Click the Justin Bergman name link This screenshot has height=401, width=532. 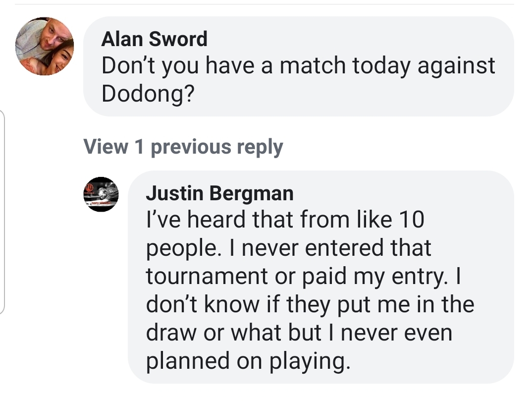tap(219, 193)
